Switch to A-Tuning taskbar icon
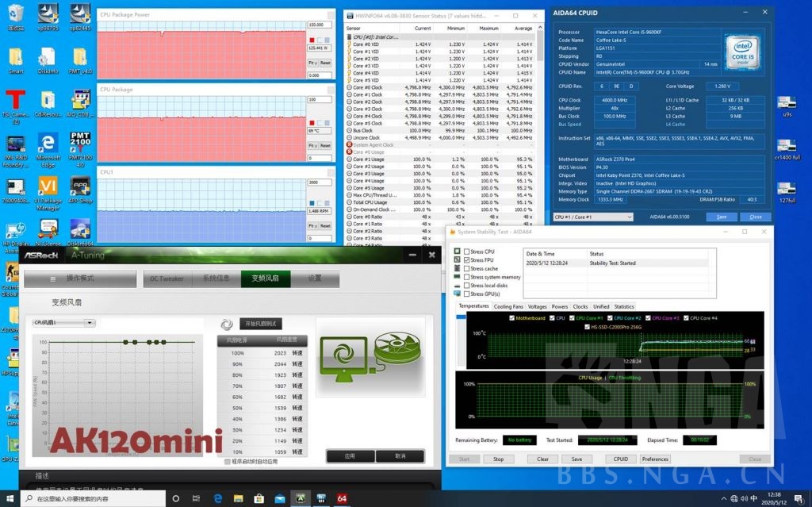The width and height of the screenshot is (812, 507). [x=301, y=498]
